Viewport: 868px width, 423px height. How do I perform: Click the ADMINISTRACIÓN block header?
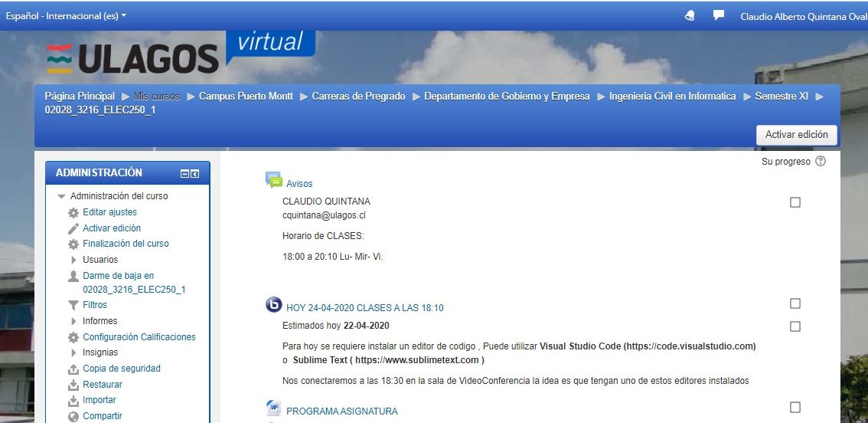pos(127,173)
